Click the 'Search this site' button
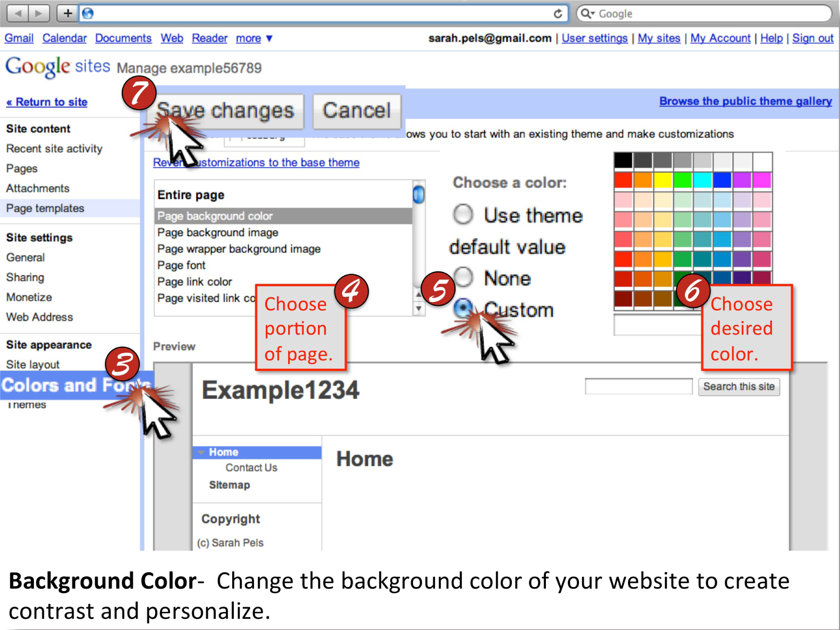 739,386
